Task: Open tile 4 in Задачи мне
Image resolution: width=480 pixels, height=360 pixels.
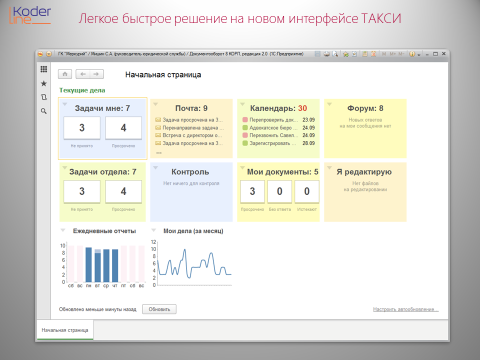Action: [123, 128]
